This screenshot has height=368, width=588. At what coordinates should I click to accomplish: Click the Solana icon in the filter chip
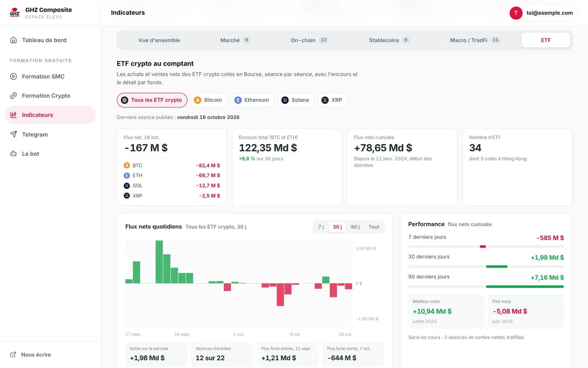click(x=285, y=100)
